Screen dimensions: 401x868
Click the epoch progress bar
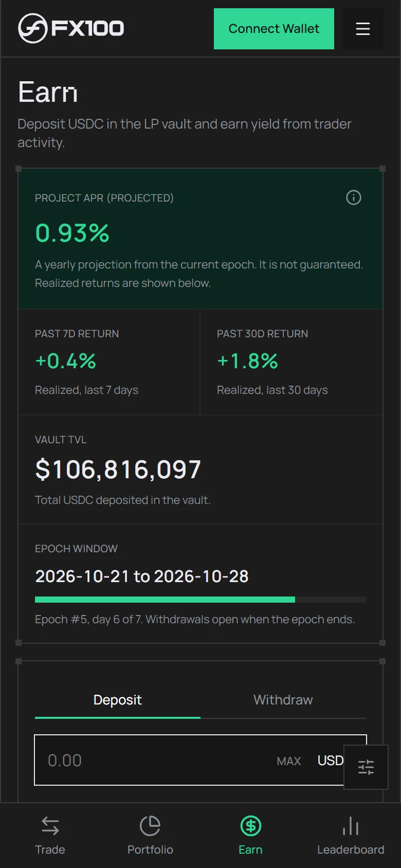coord(200,600)
